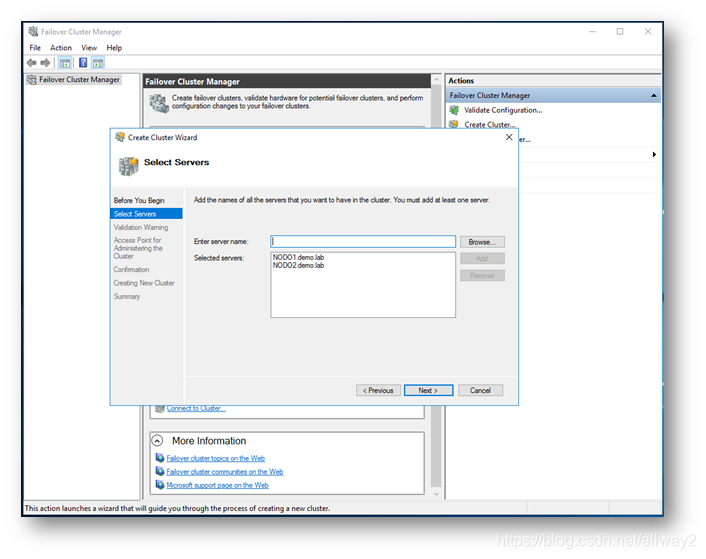Open Failover cluster topics on the Web link
Viewport: 706px width, 559px height.
pyautogui.click(x=216, y=458)
